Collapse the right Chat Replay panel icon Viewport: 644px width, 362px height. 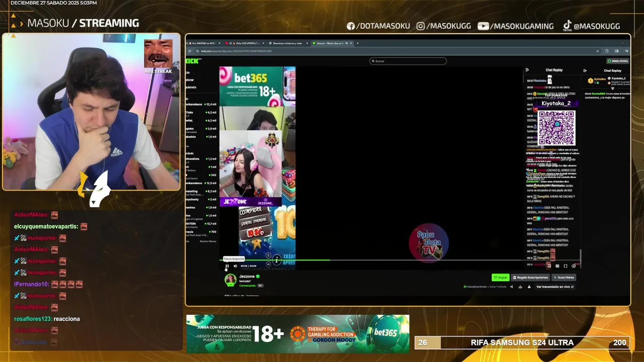pos(585,70)
